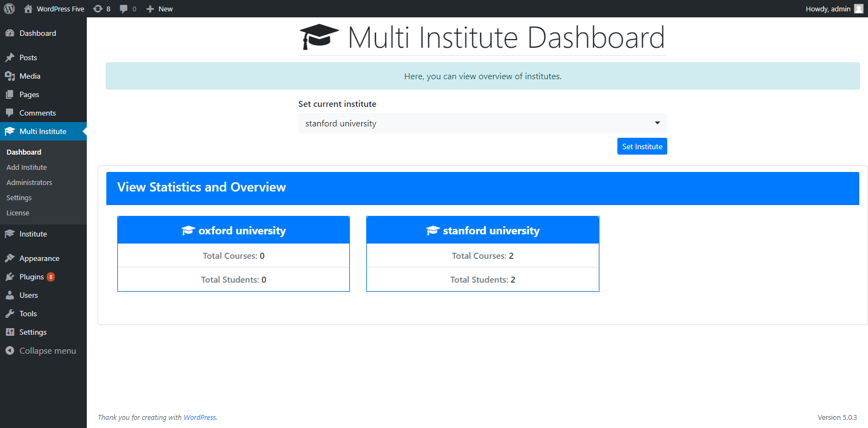
Task: Click Version 5.0.3 text
Action: click(x=837, y=417)
